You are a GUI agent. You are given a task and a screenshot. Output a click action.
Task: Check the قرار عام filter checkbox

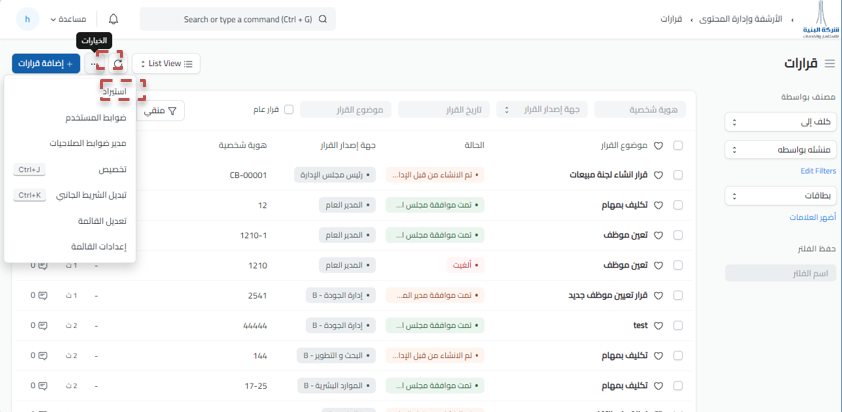pos(289,110)
